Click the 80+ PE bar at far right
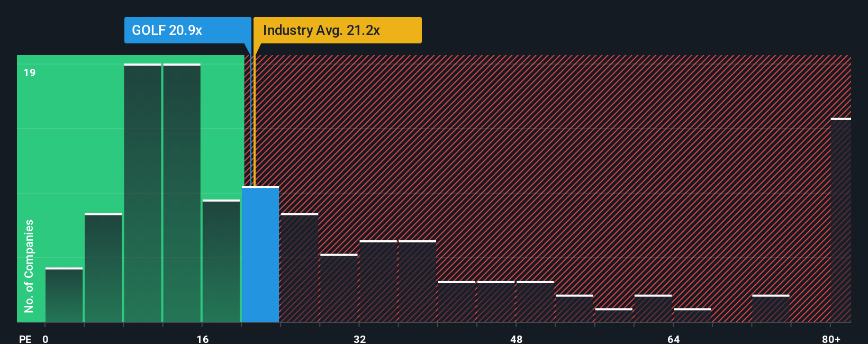Viewport: 868px width, 344px height. point(840,220)
